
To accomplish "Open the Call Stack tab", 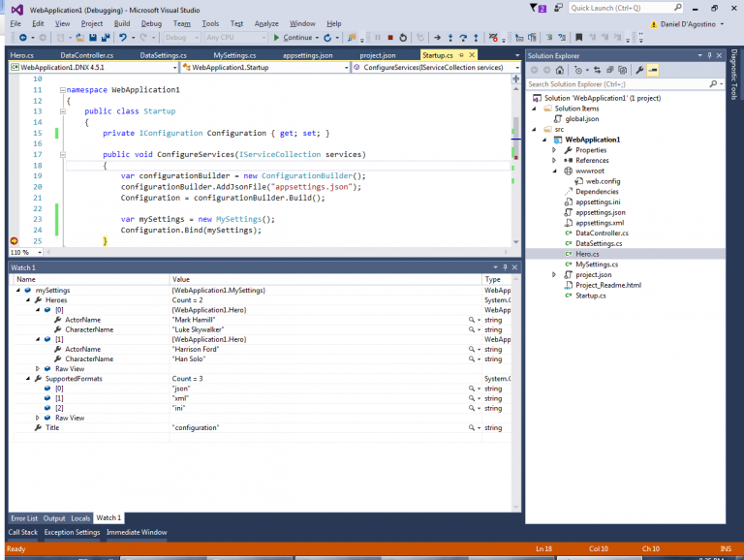I will click(23, 533).
